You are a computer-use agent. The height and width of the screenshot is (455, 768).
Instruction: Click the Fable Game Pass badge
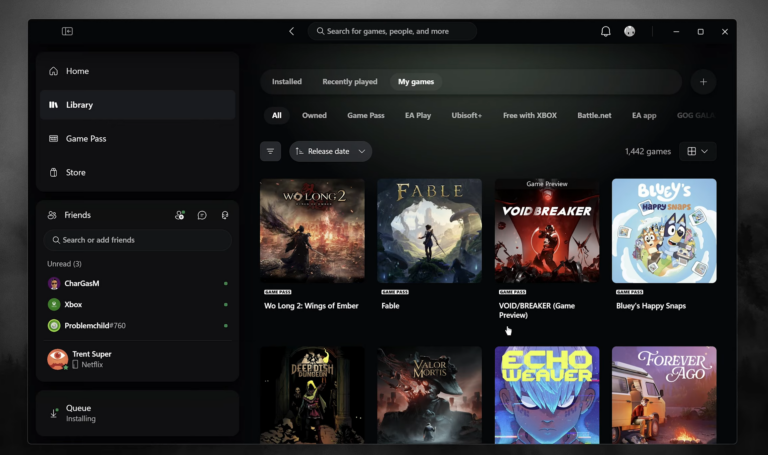(395, 292)
